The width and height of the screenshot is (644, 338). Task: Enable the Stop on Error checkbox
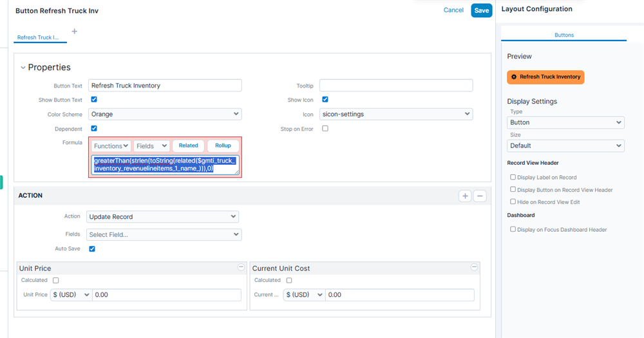(325, 129)
